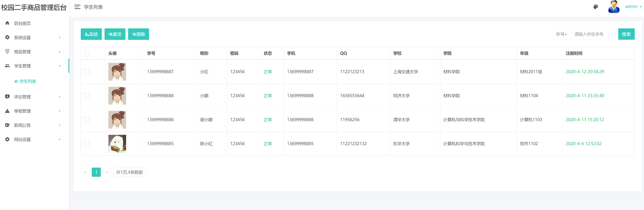This screenshot has height=210, width=644.
Task: Select 系统设置 sidebar menu label
Action: pos(22,38)
